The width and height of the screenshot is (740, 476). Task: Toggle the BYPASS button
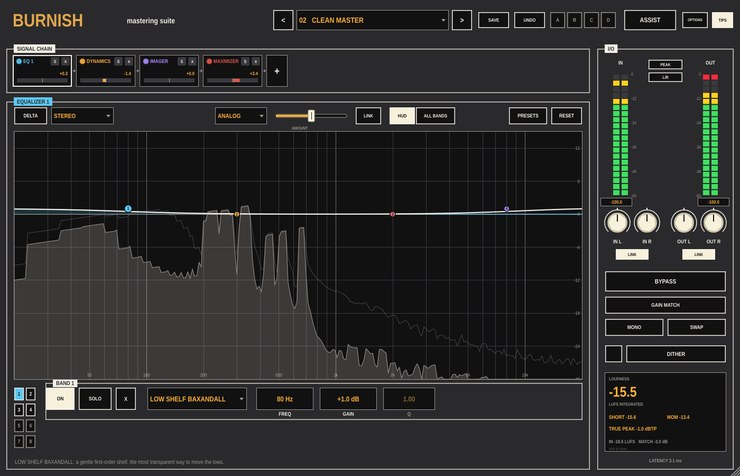pyautogui.click(x=665, y=281)
